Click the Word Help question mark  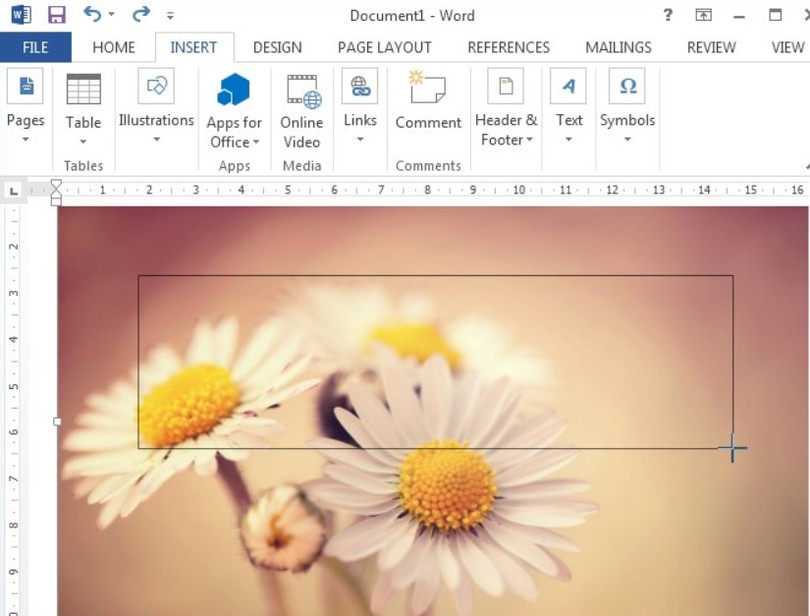pyautogui.click(x=668, y=15)
